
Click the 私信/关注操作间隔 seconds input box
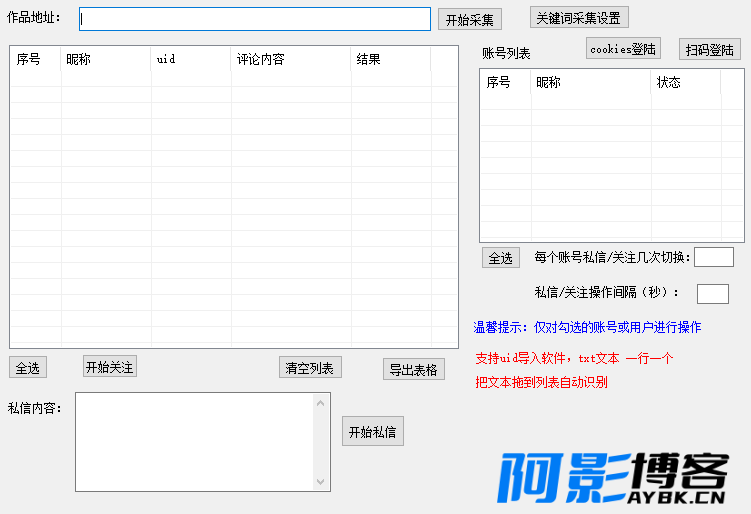[x=713, y=294]
